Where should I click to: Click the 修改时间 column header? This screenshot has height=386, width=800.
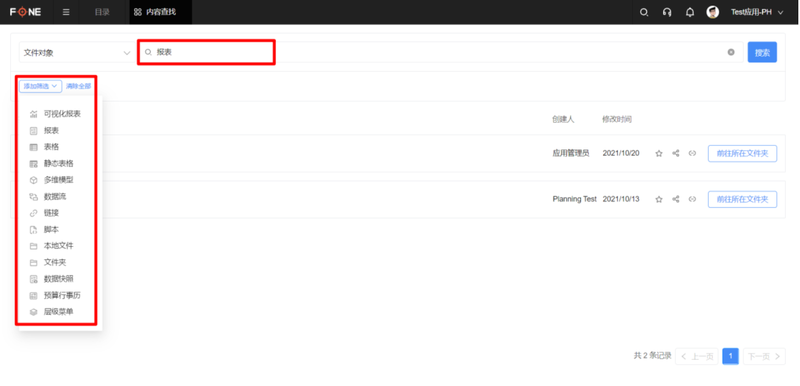[617, 119]
